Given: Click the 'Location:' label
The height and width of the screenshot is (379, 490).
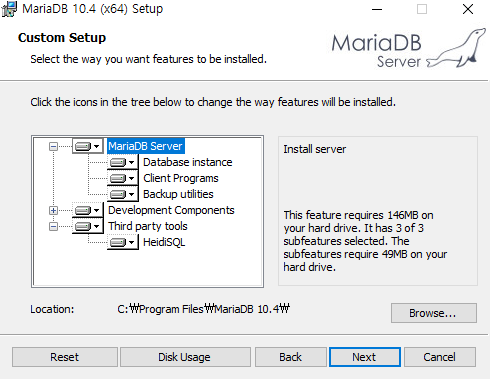Looking at the screenshot, I should [52, 309].
